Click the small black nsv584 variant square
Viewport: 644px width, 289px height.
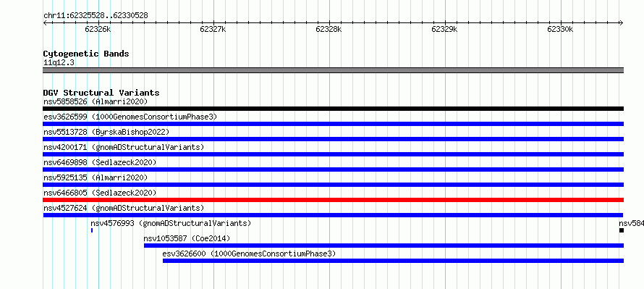click(x=622, y=230)
